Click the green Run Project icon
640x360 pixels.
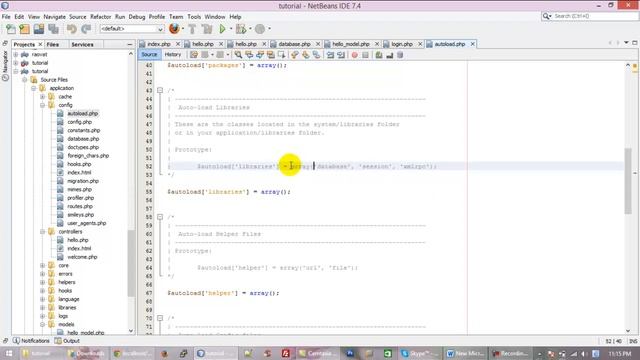pos(222,29)
